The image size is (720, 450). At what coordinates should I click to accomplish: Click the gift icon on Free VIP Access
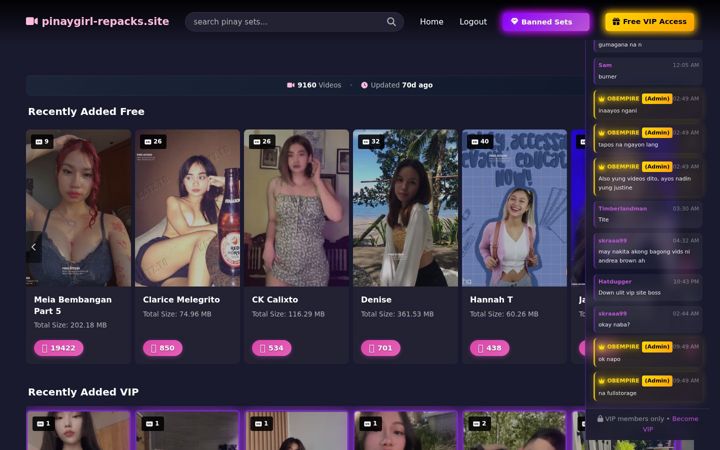click(x=616, y=22)
